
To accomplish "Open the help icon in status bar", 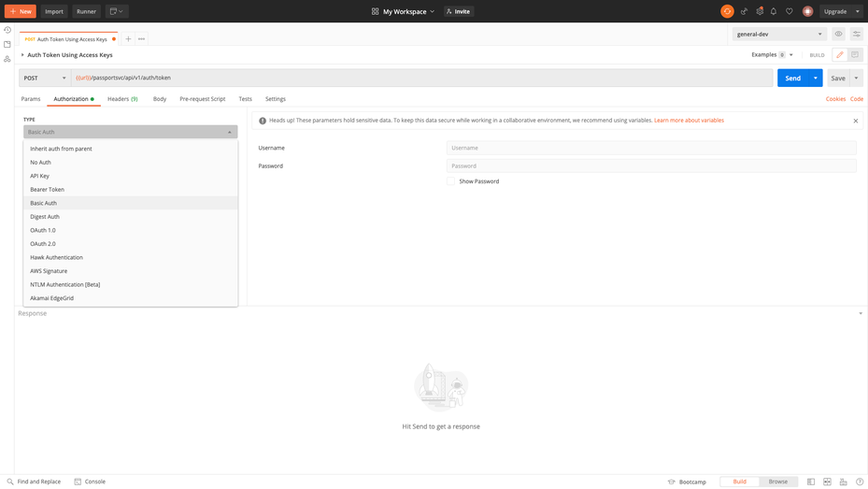I will 860,482.
